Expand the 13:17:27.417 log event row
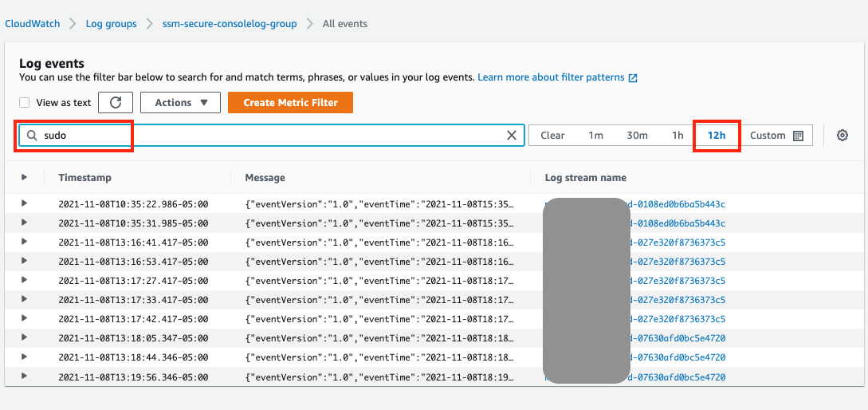Viewport: 868px width, 410px height. [x=24, y=280]
